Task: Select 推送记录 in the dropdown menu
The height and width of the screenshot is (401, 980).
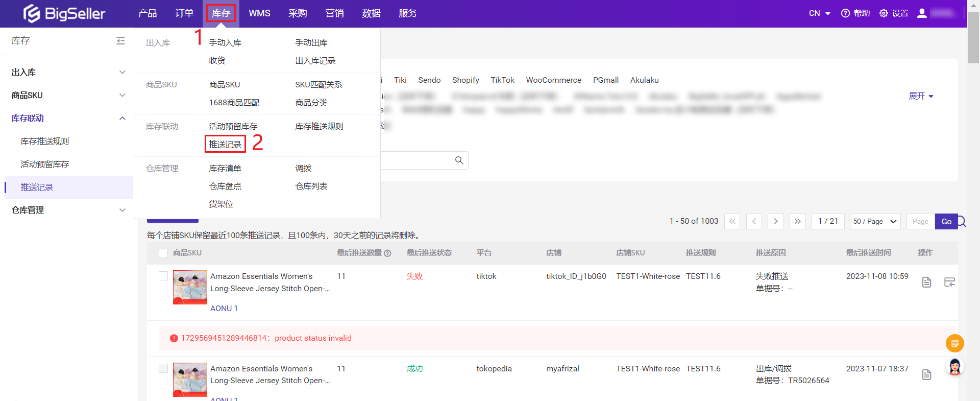Action: coord(225,145)
